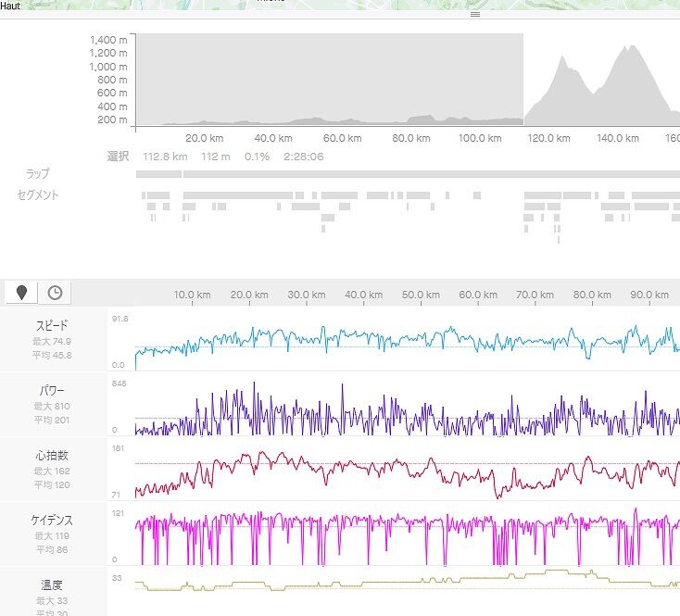Click the ラップ lap row label
Viewport: 680px width, 616px height.
[x=37, y=174]
